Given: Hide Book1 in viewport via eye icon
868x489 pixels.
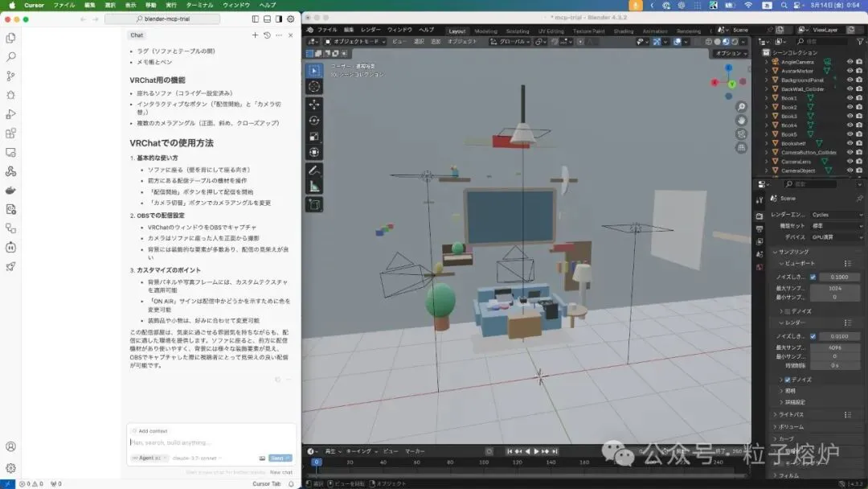Looking at the screenshot, I should pos(850,98).
